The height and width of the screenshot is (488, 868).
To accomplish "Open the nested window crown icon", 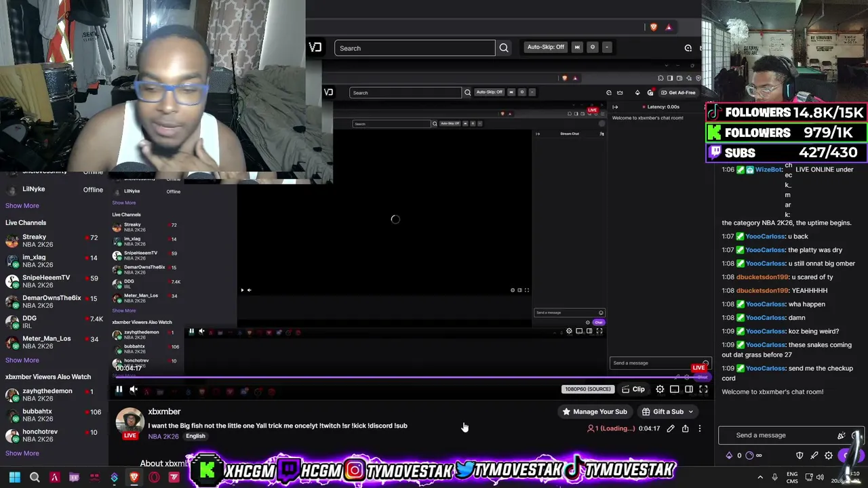I will pyautogui.click(x=620, y=93).
